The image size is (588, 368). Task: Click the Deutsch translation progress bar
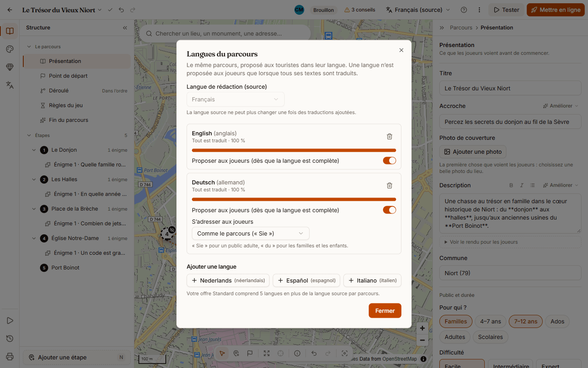pyautogui.click(x=294, y=199)
